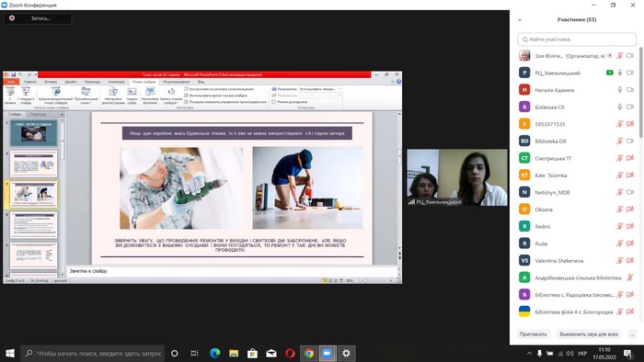Switch to Рецензирование ribbon tab
The width and height of the screenshot is (644, 362).
(177, 82)
